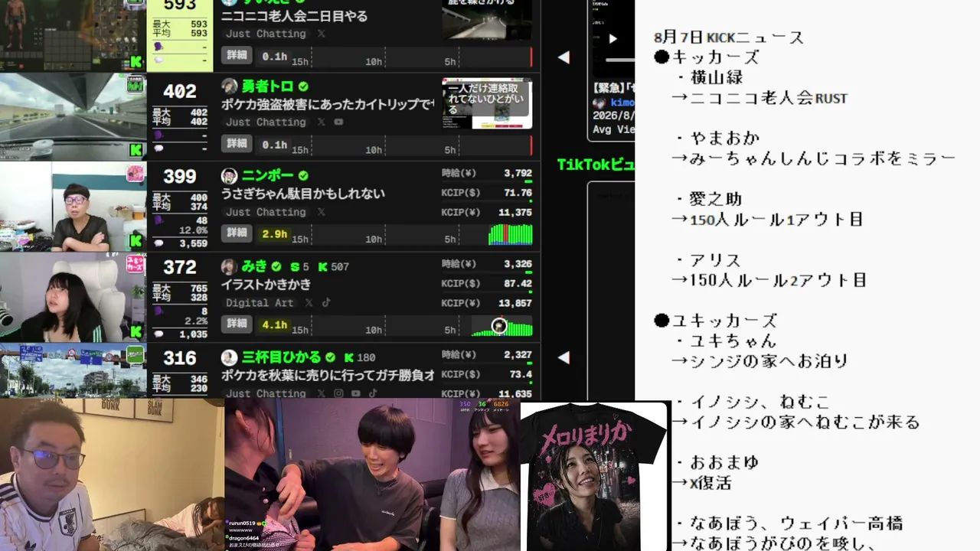
Task: Open streamer name 三杯目ひかる
Action: pos(282,357)
